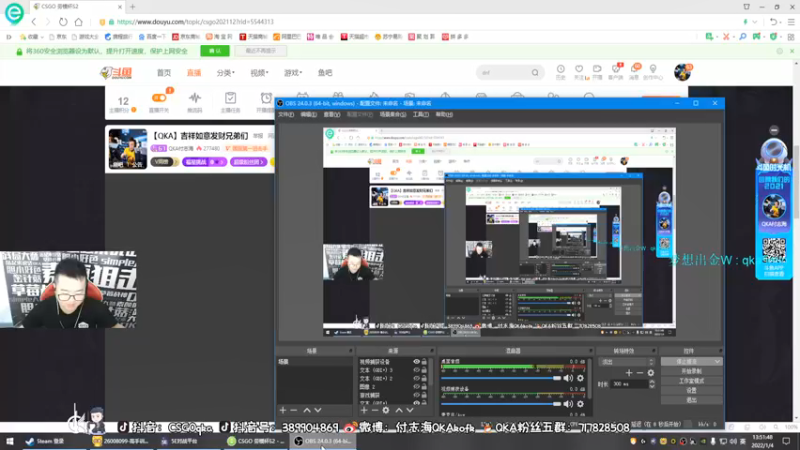Add a scene in OBS scenes panel
The height and width of the screenshot is (450, 800).
(283, 410)
